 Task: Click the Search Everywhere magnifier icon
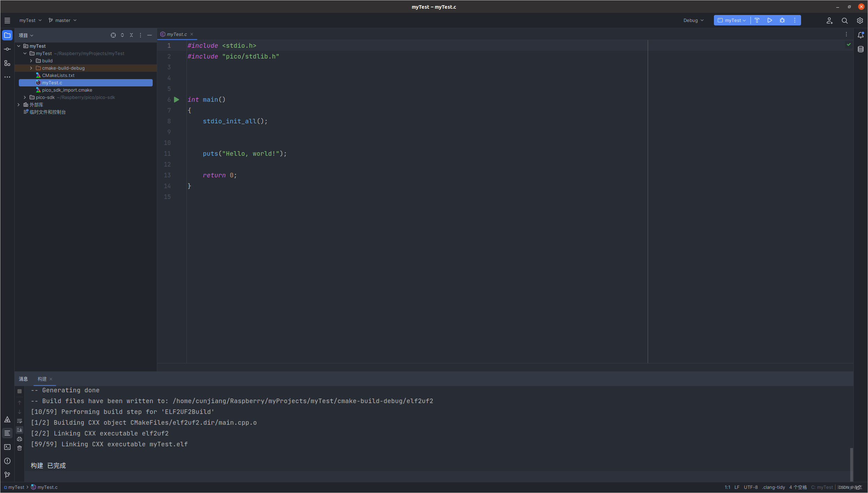click(x=844, y=21)
